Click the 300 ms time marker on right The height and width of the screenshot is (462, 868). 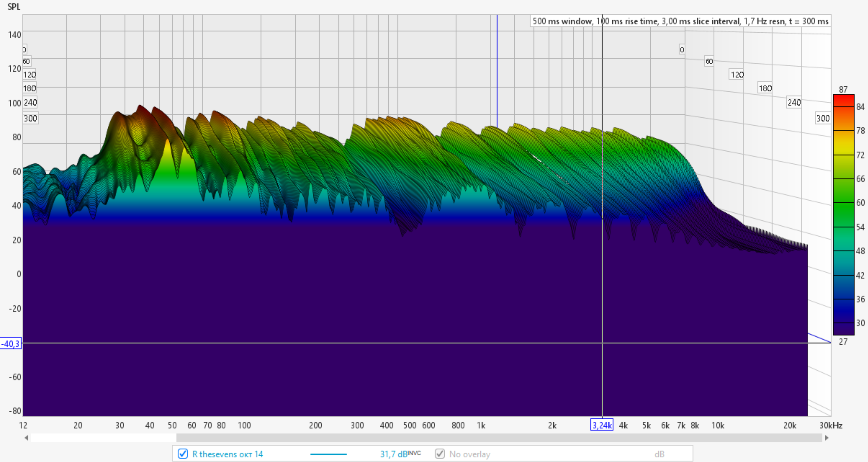822,118
